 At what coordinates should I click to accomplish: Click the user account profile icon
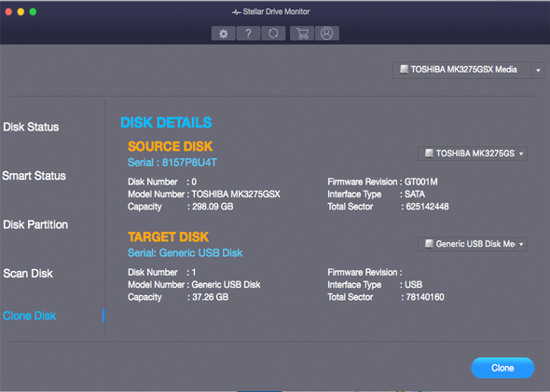pos(327,34)
